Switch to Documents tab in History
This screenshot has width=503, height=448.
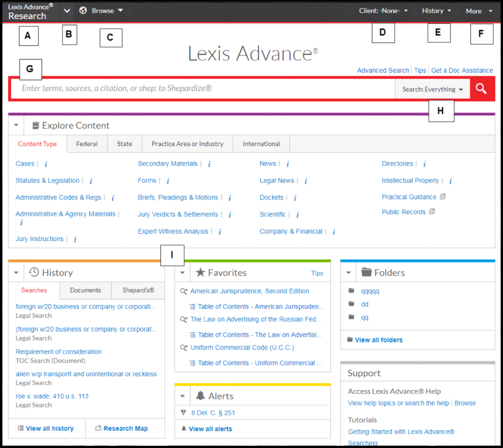pos(85,291)
